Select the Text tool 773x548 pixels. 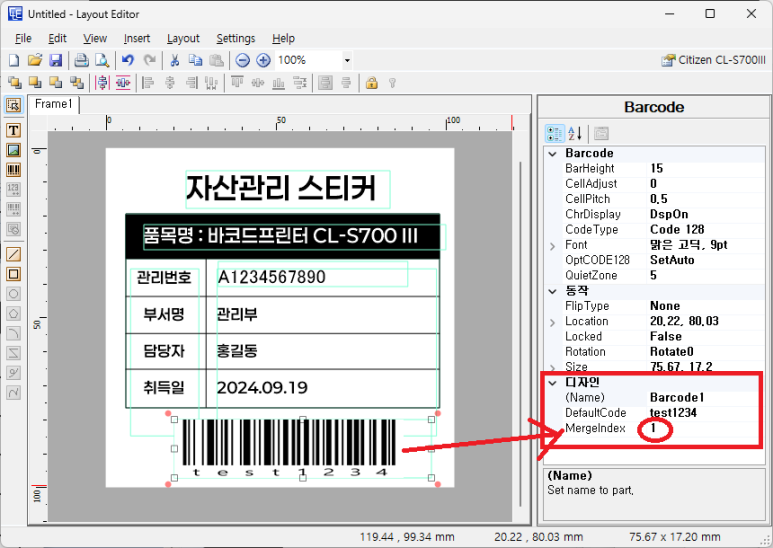(x=13, y=130)
